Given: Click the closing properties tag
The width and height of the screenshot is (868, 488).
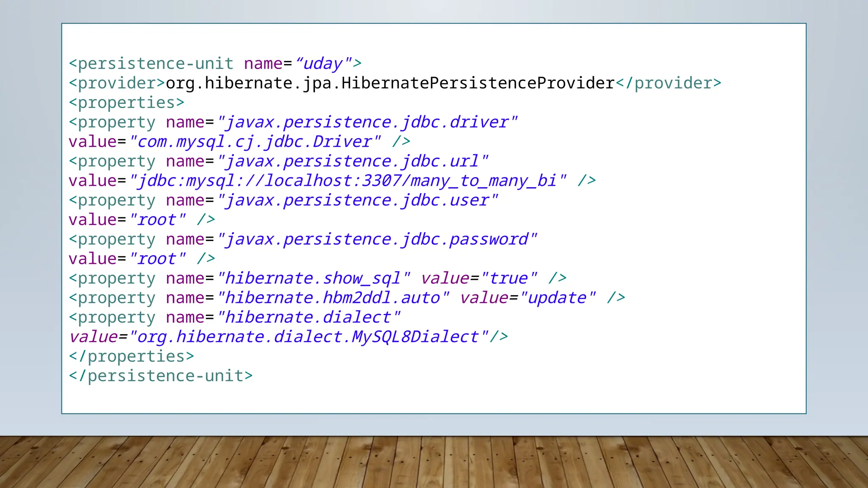Looking at the screenshot, I should point(131,356).
